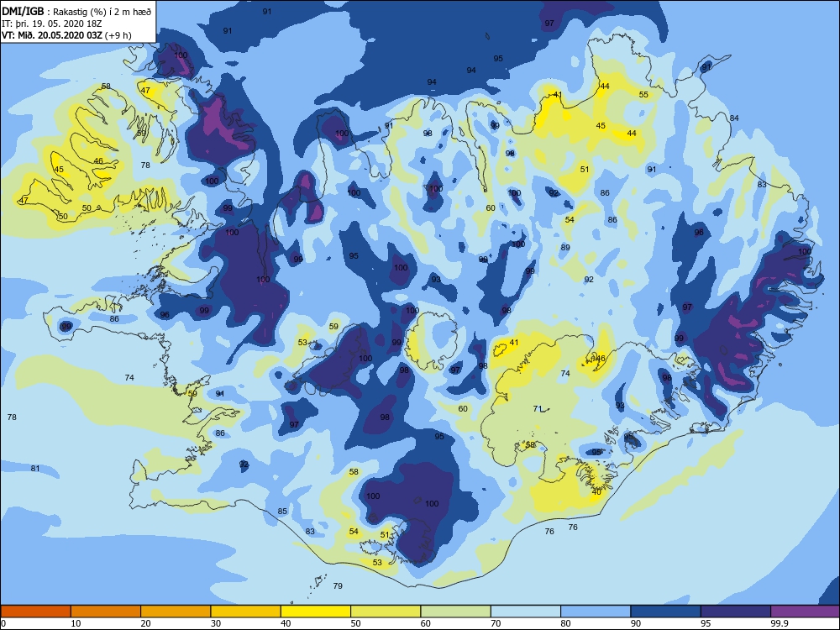
Task: Pick the 95–99.9 dark navy legend swatch
Action: click(736, 612)
